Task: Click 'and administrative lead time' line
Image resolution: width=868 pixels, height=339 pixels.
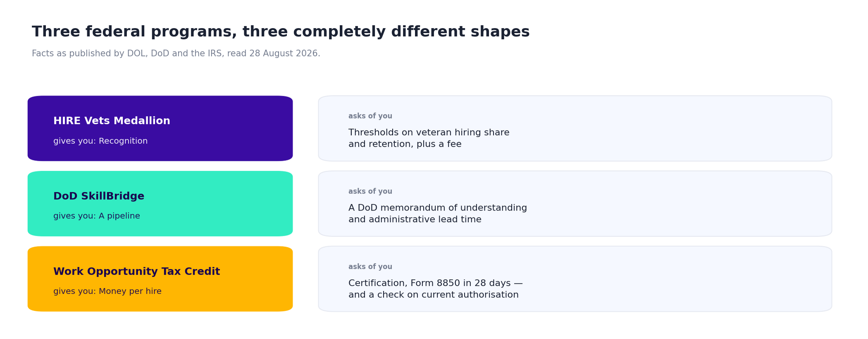Action: (415, 220)
